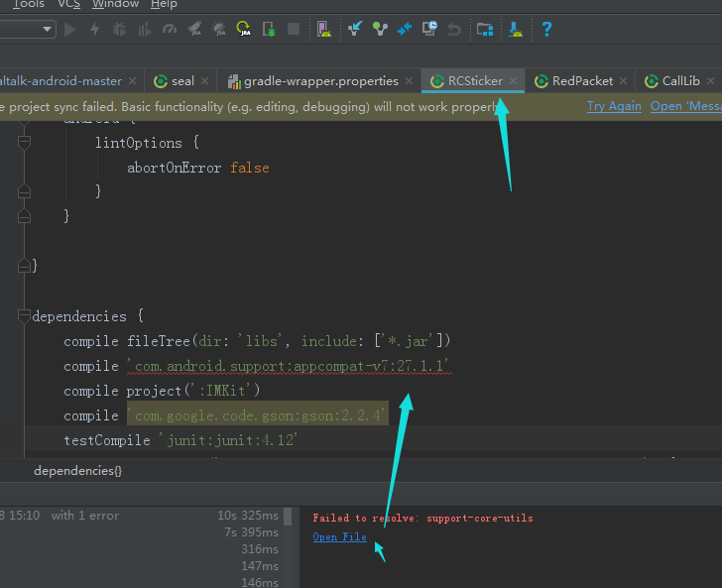Open the Show History clock icon
This screenshot has width=722, height=588.
coord(429,29)
